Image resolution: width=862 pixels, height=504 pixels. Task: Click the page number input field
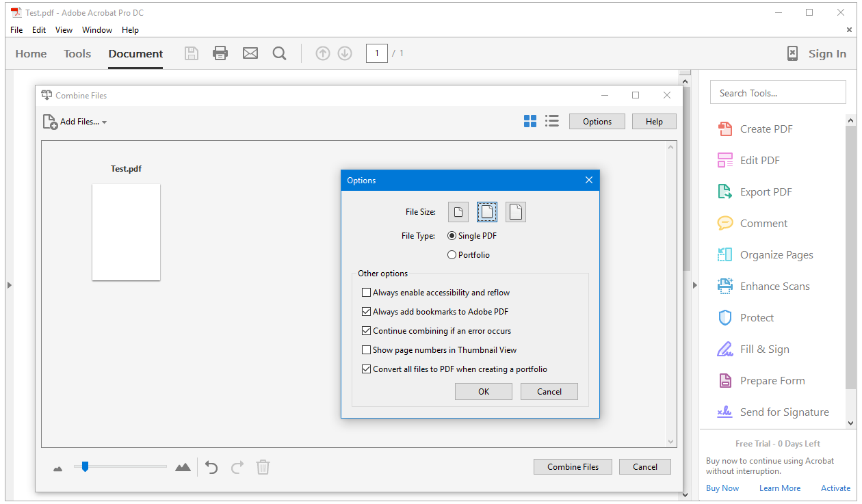click(x=377, y=53)
